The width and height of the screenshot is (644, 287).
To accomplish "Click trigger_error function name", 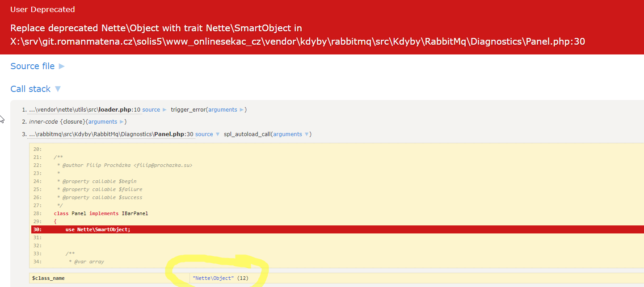I will tap(188, 110).
